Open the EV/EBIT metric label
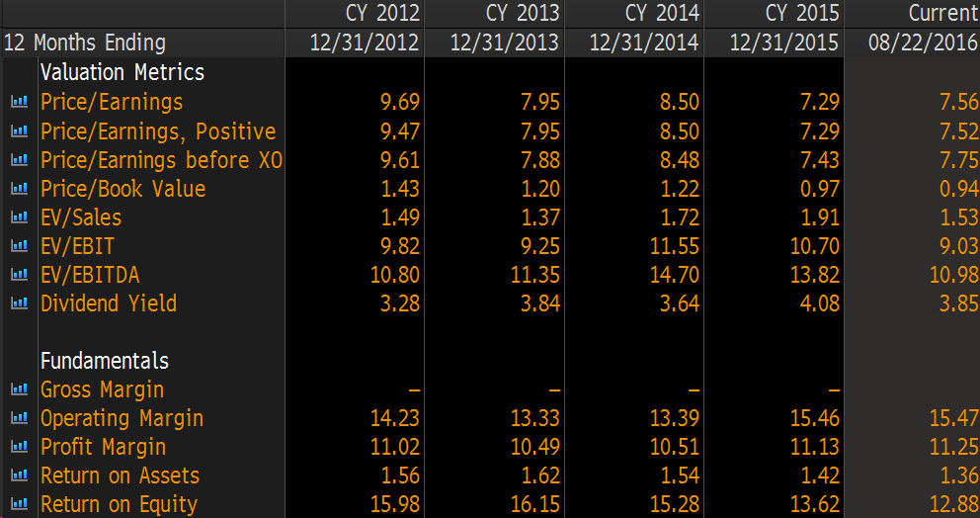The height and width of the screenshot is (518, 980). coord(77,246)
